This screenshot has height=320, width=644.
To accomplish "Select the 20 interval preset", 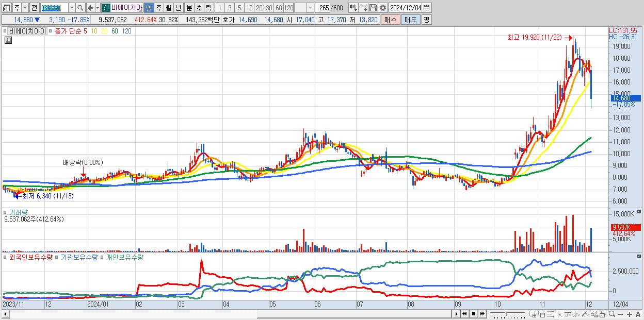I will click(x=259, y=8).
